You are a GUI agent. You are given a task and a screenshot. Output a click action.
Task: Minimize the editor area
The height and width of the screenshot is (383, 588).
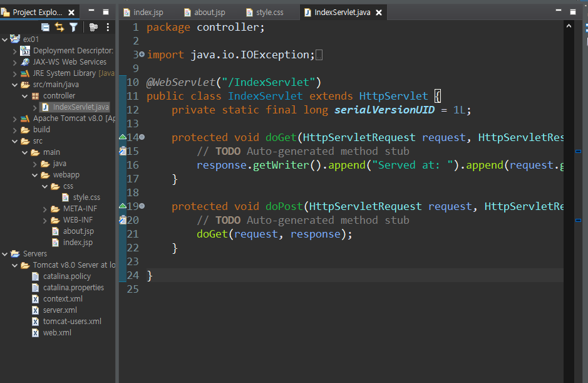559,11
